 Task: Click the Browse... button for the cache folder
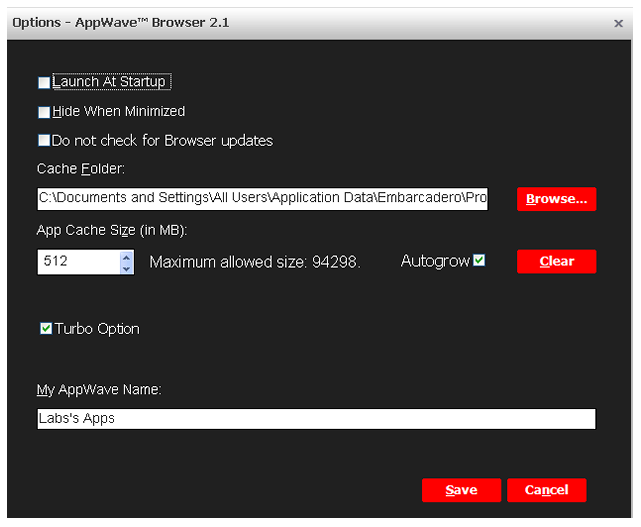(556, 199)
